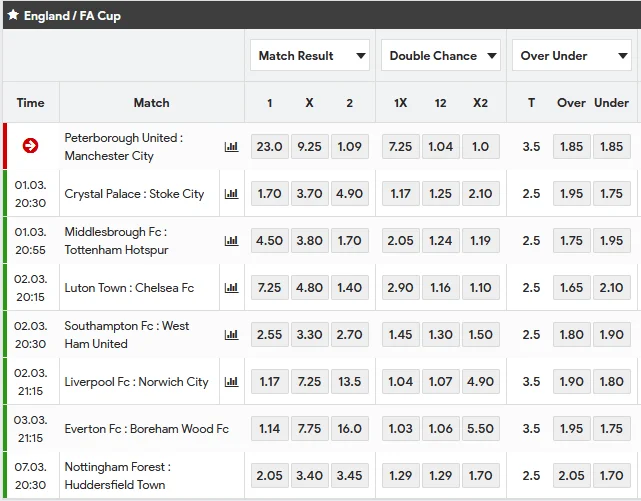
Task: Expand the Over Under dropdown
Action: (x=571, y=56)
